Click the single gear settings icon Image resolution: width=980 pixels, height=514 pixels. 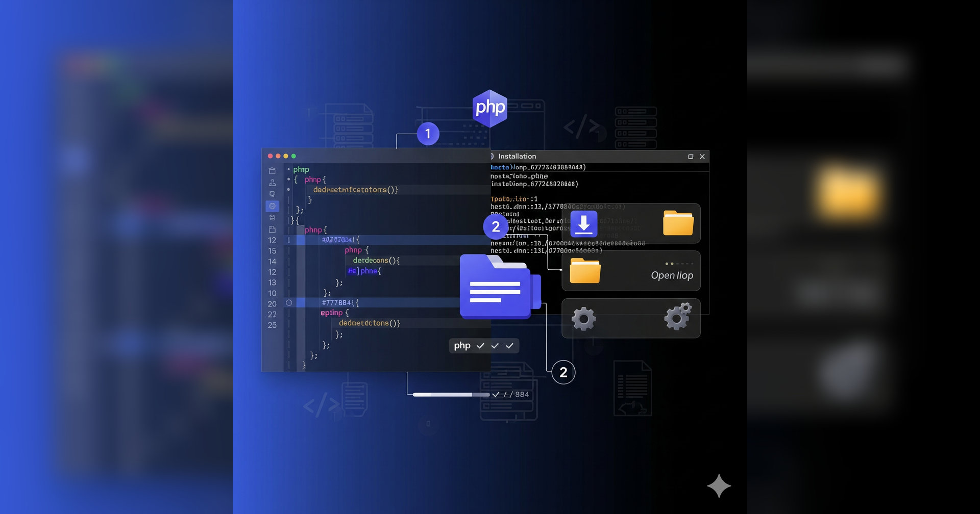(x=583, y=319)
